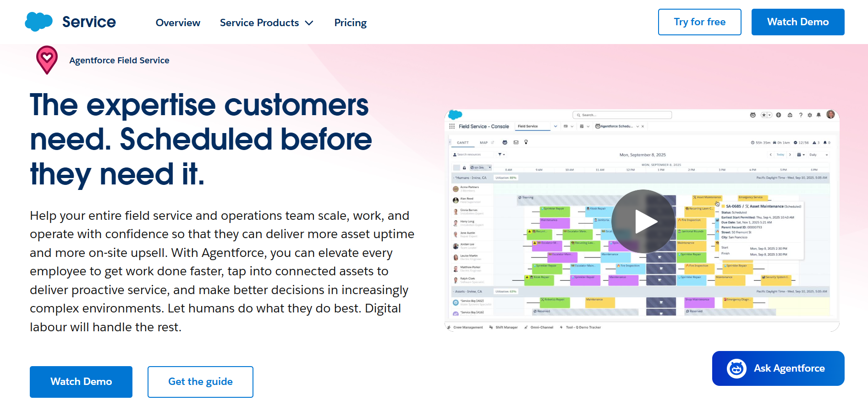Click the Agentforce head icon in console top bar
The height and width of the screenshot is (401, 868).
pos(753,115)
